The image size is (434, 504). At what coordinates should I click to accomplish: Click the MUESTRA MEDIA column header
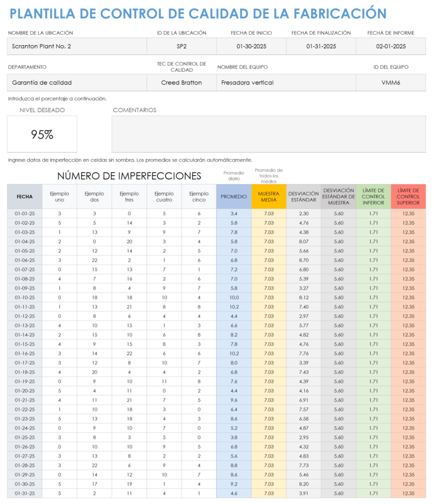pos(269,196)
